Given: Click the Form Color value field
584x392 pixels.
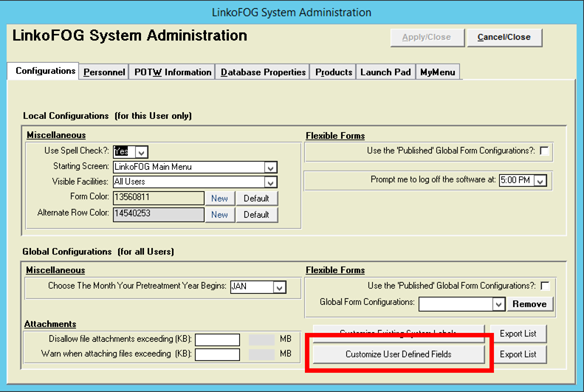Looking at the screenshot, I should click(x=158, y=198).
